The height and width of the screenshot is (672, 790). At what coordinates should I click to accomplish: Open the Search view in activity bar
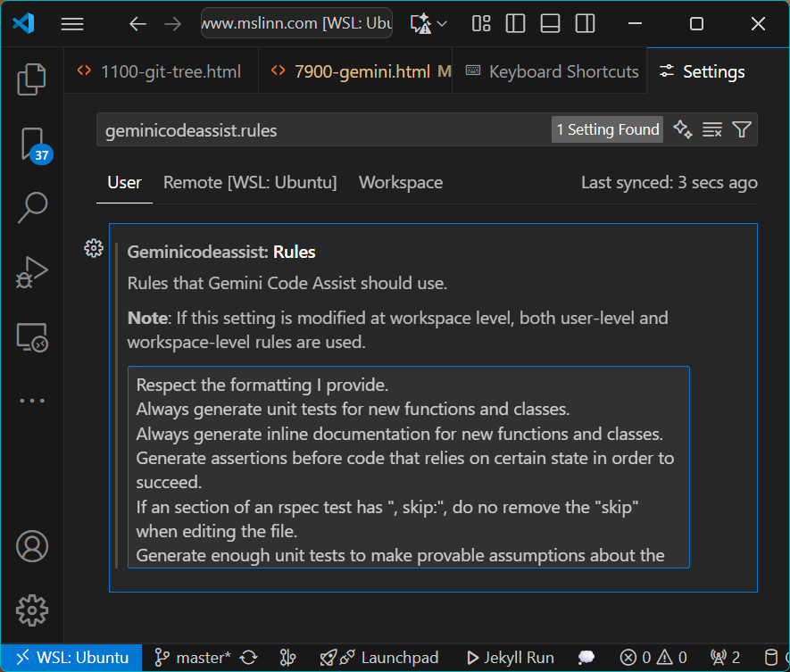31,207
